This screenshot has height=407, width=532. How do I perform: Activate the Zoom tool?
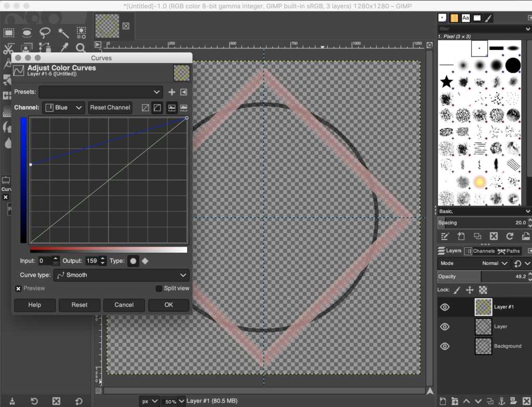81,48
